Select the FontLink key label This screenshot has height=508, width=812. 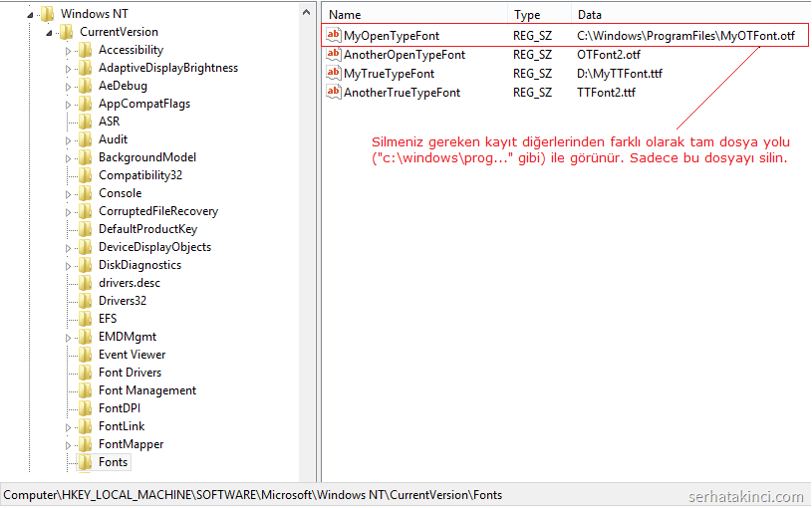click(122, 426)
